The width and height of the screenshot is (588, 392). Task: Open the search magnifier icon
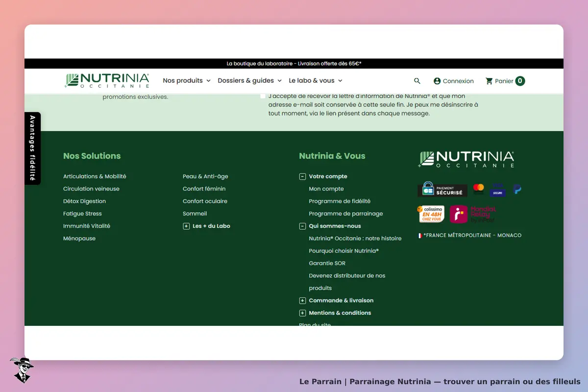(417, 81)
